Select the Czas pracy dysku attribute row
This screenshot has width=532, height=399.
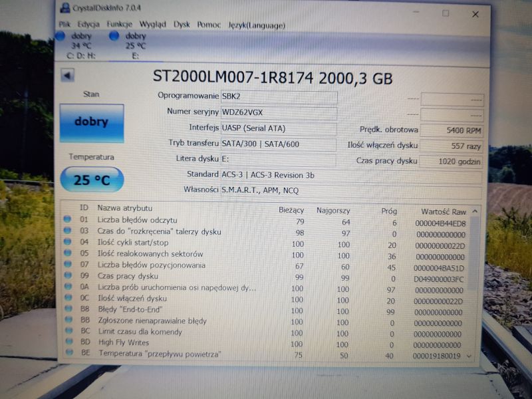[265, 277]
